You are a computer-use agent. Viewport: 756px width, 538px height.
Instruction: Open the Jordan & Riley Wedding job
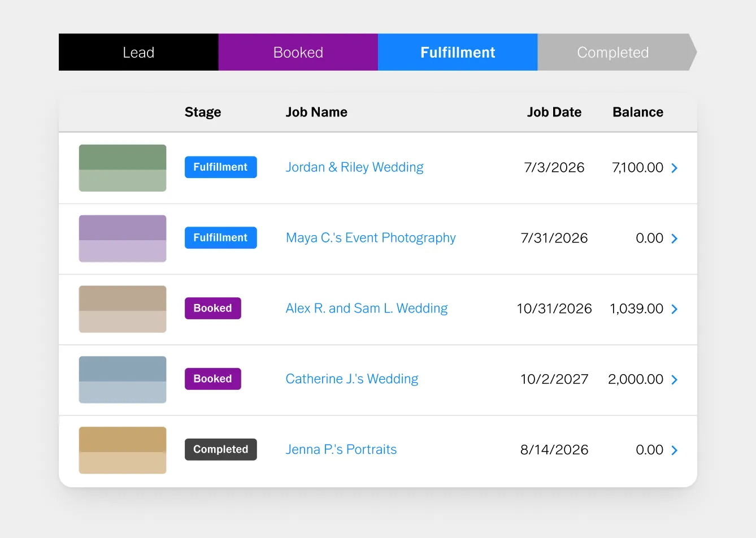(x=354, y=167)
